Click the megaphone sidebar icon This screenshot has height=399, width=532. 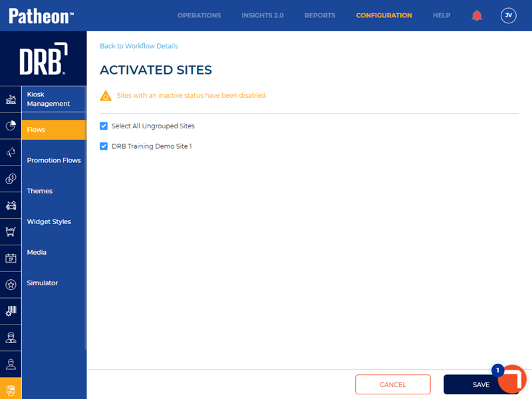[11, 152]
